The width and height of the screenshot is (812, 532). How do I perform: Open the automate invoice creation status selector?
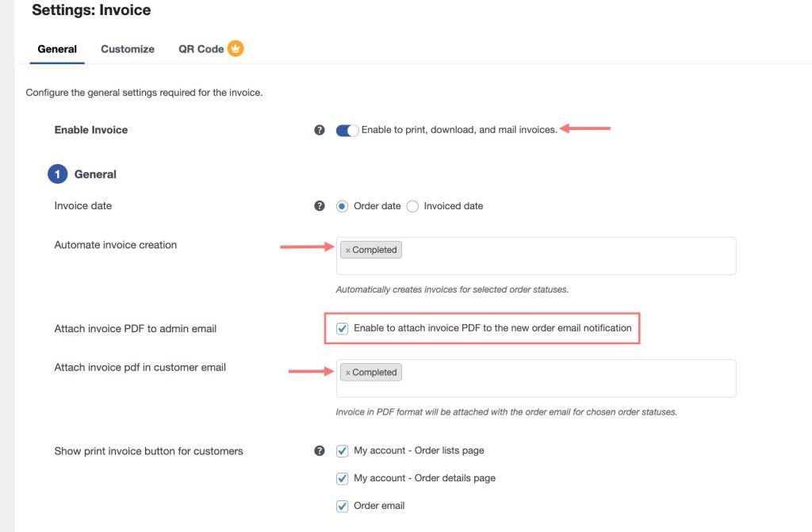click(x=555, y=254)
